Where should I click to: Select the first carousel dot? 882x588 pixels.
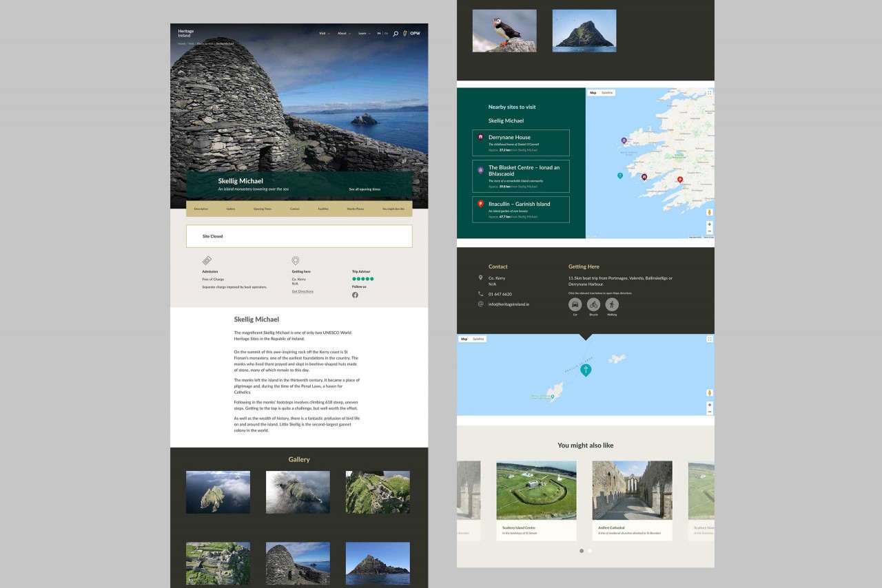582,551
